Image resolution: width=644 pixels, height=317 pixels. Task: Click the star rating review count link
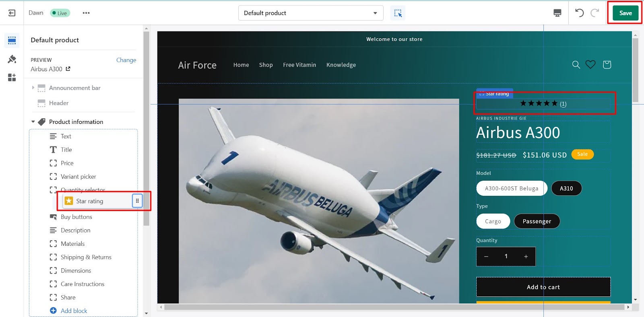[x=563, y=104]
